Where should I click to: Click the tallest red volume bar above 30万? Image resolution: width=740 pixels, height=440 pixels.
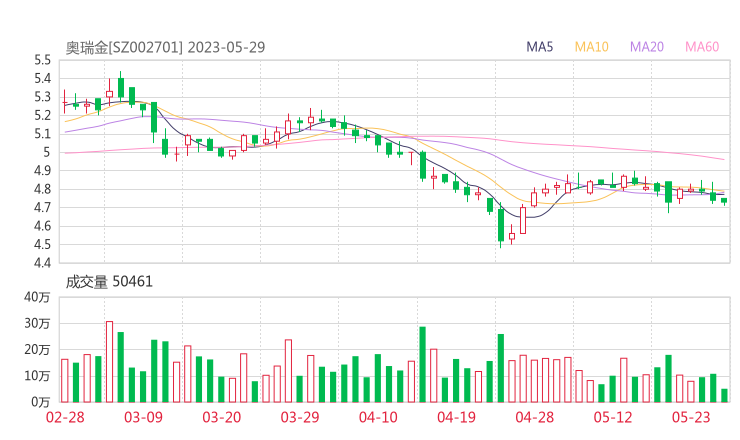pos(109,360)
